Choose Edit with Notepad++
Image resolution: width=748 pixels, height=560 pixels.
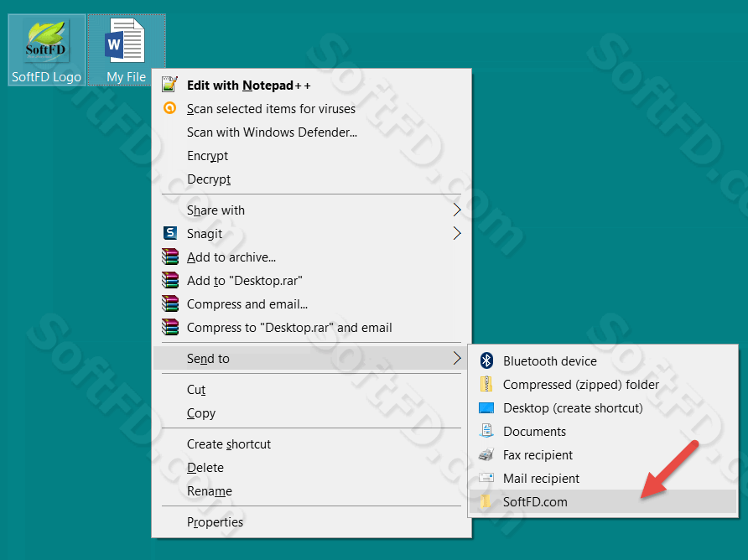(x=311, y=86)
